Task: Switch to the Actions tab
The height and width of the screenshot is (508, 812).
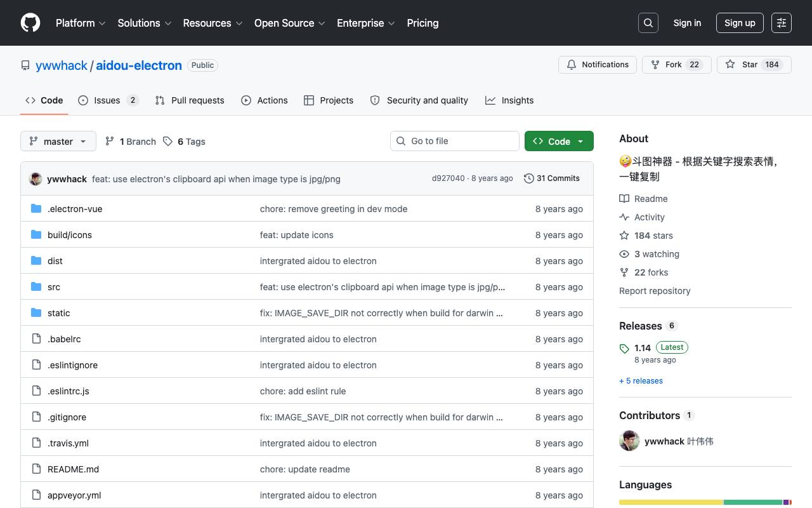Action: click(265, 100)
